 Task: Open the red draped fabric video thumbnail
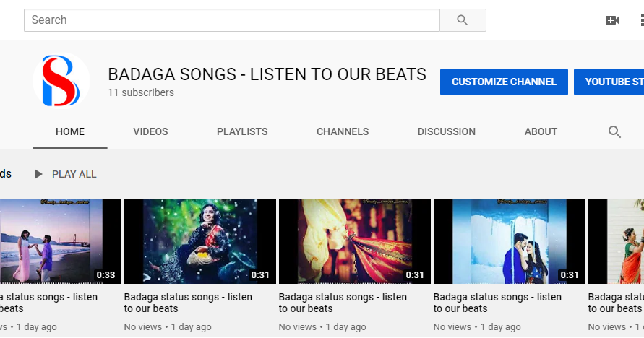(x=355, y=241)
